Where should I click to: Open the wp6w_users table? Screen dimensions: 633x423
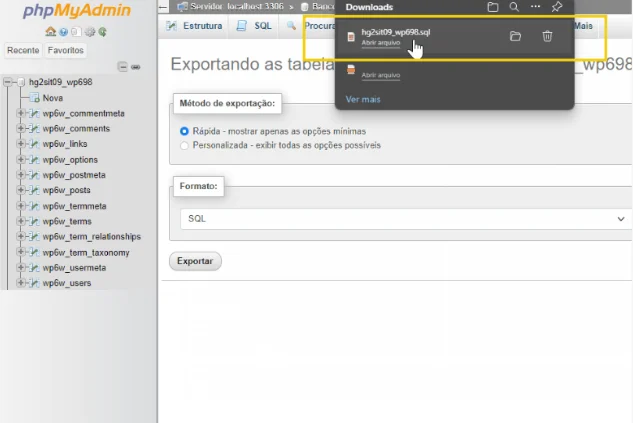(67, 283)
